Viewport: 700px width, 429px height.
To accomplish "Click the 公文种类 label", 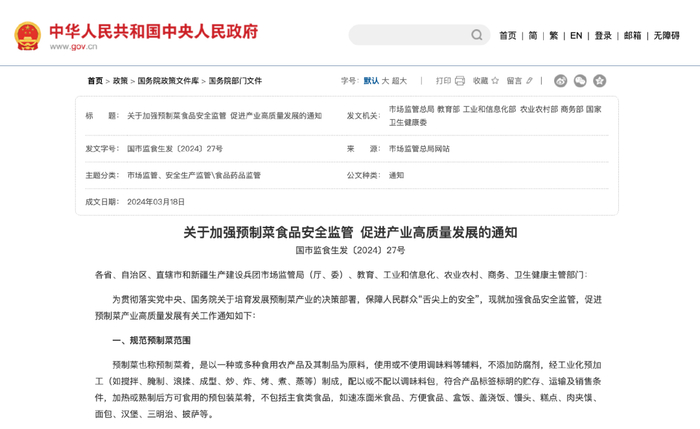I will (x=364, y=175).
